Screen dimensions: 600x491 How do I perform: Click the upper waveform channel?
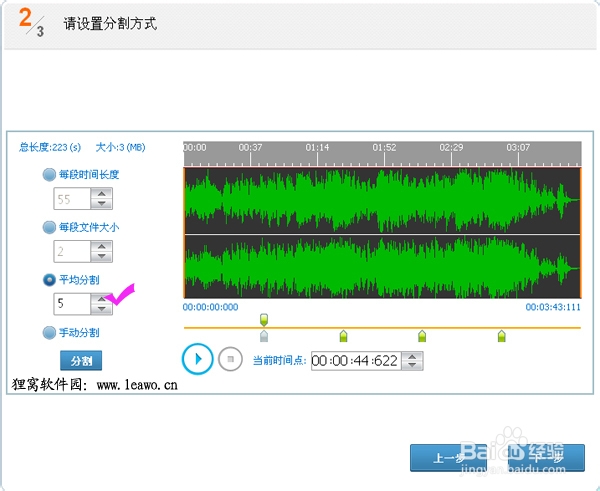tap(382, 200)
